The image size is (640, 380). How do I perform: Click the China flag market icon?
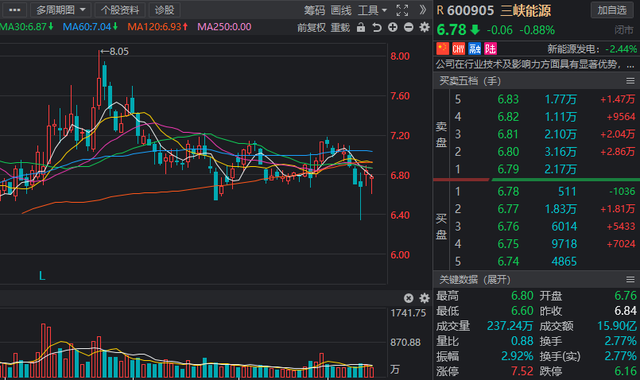442,49
